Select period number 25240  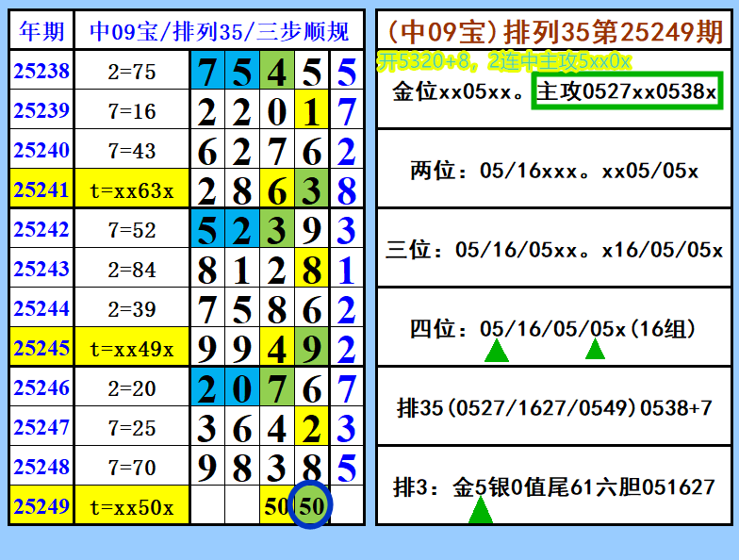[x=41, y=150]
